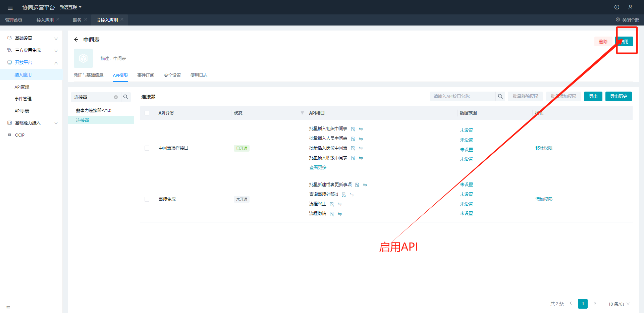Viewport: 644px width, 313px height.
Task: Expand more APIs via 查看更多
Action: tap(318, 168)
